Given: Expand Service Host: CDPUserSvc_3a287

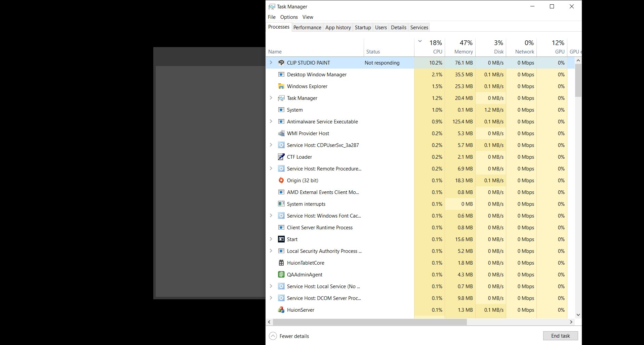Looking at the screenshot, I should [x=271, y=145].
